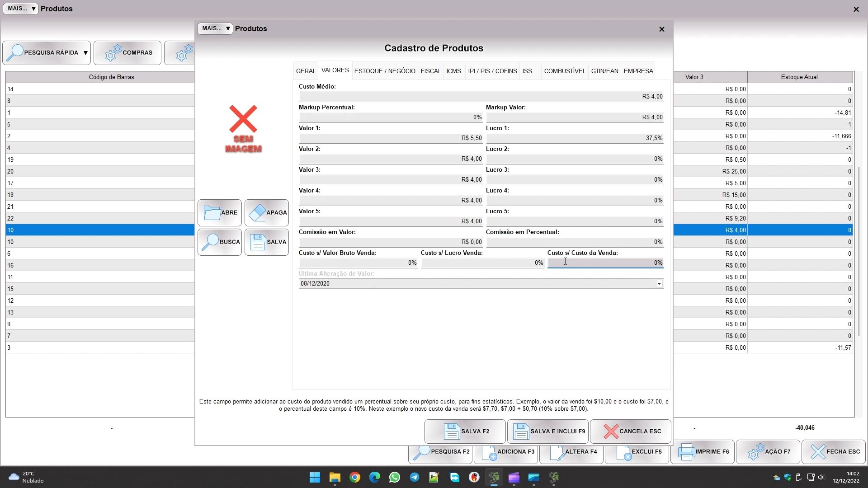Click the SEM IMAGEM placeholder picture

click(x=243, y=129)
